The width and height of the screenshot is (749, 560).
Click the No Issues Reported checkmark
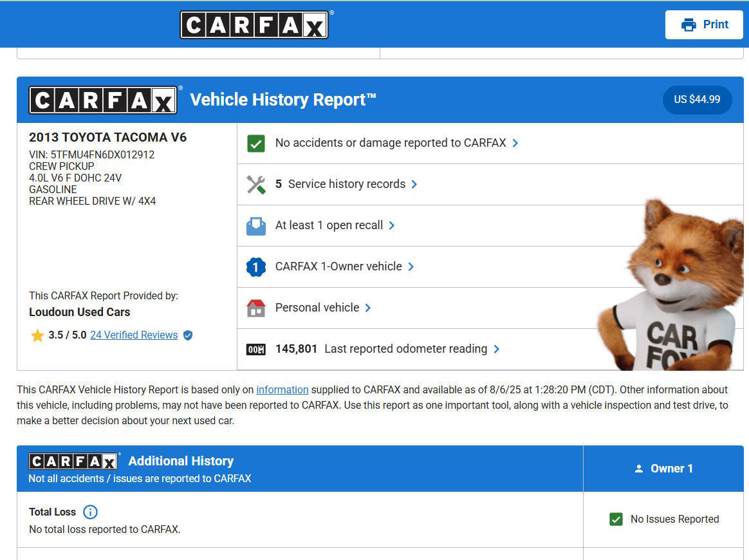point(616,519)
